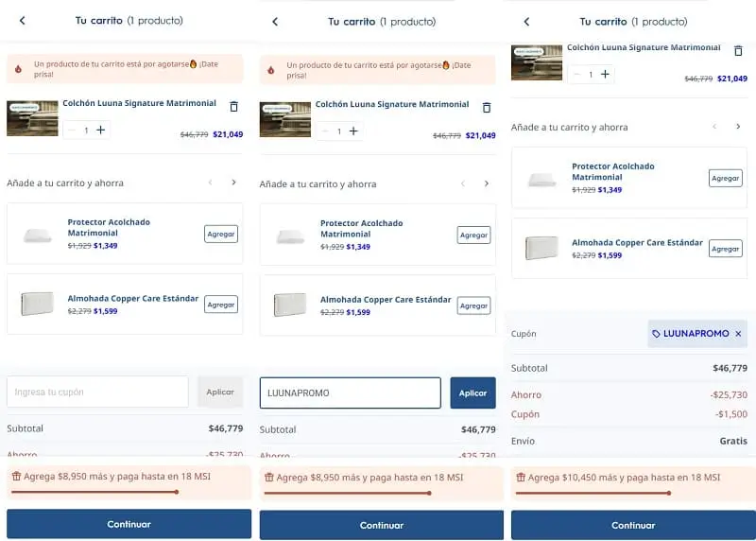Increase mattress quantity in middle cart
756x541 pixels.
pyautogui.click(x=353, y=131)
